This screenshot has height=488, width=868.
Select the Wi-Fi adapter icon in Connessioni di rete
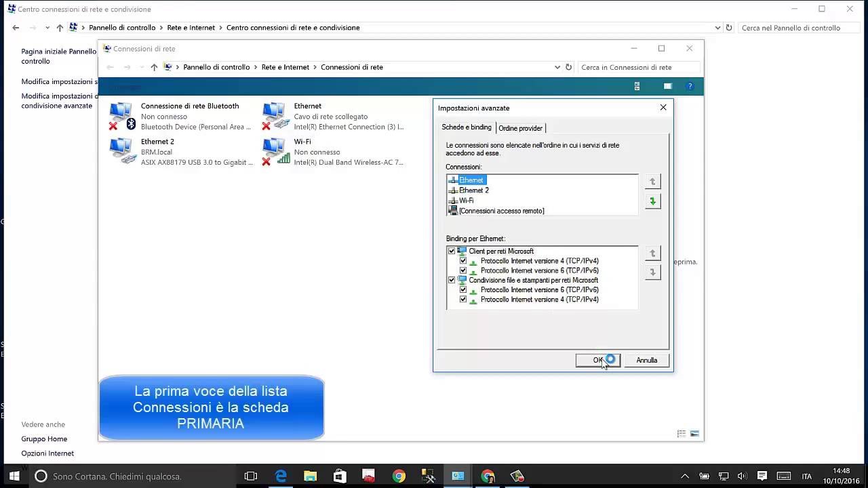pos(275,151)
